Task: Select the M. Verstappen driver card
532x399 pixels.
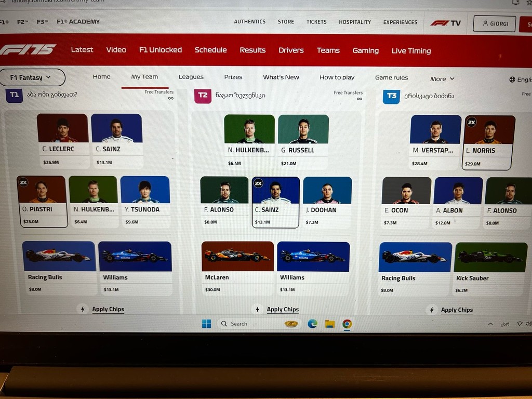Action: click(436, 142)
